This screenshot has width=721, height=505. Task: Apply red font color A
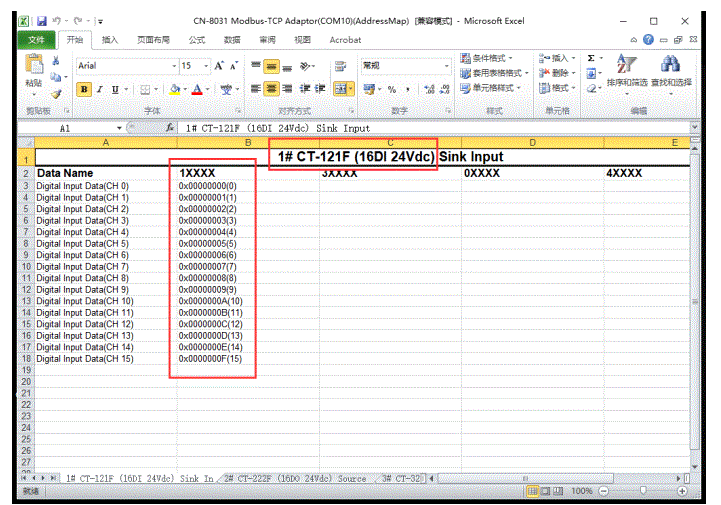(x=197, y=89)
